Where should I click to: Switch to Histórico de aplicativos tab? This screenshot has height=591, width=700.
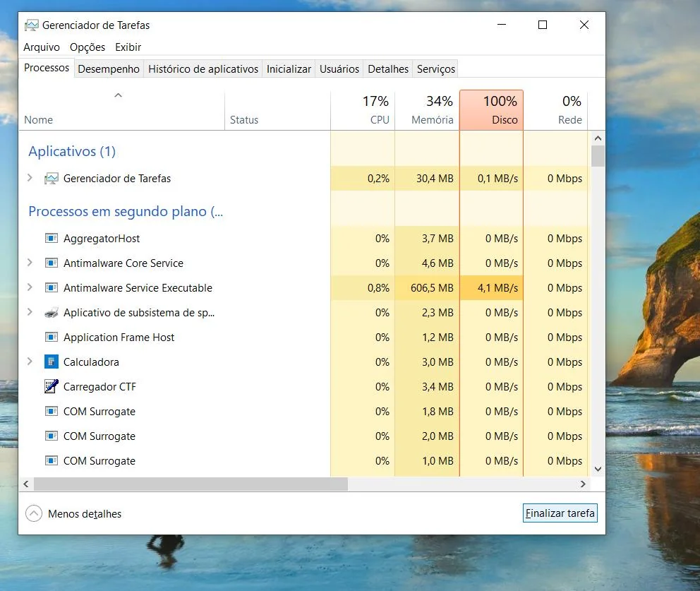pos(203,69)
